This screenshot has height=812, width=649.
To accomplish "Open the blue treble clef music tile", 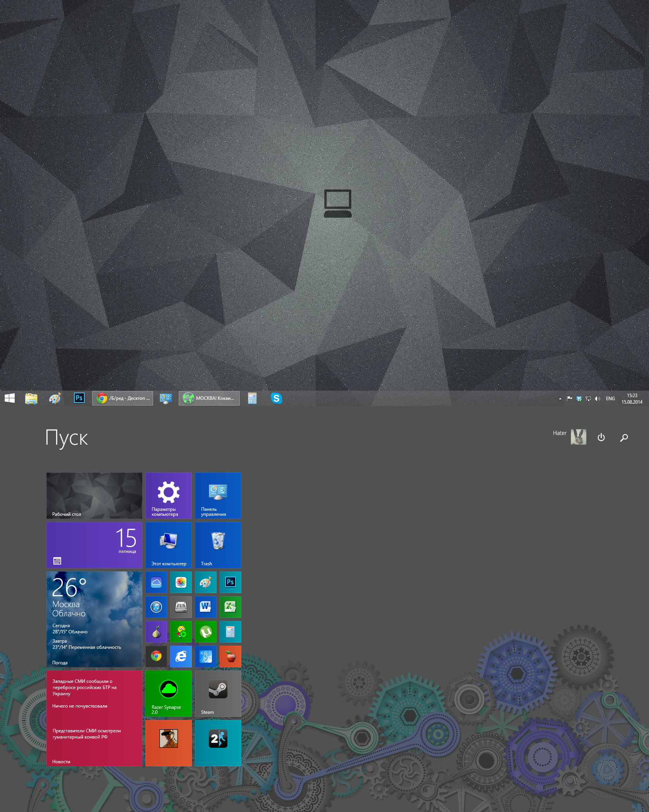I will click(206, 657).
